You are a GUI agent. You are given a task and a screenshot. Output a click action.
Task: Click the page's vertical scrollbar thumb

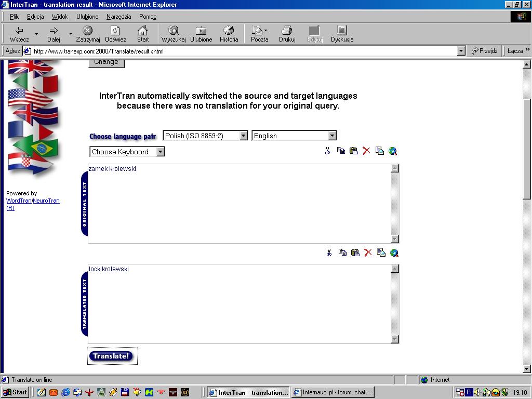pyautogui.click(x=527, y=149)
